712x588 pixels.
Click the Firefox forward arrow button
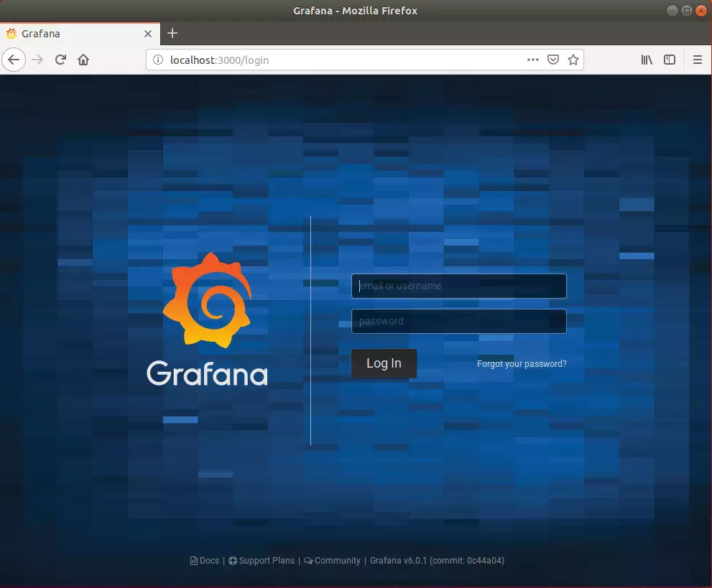(x=37, y=60)
